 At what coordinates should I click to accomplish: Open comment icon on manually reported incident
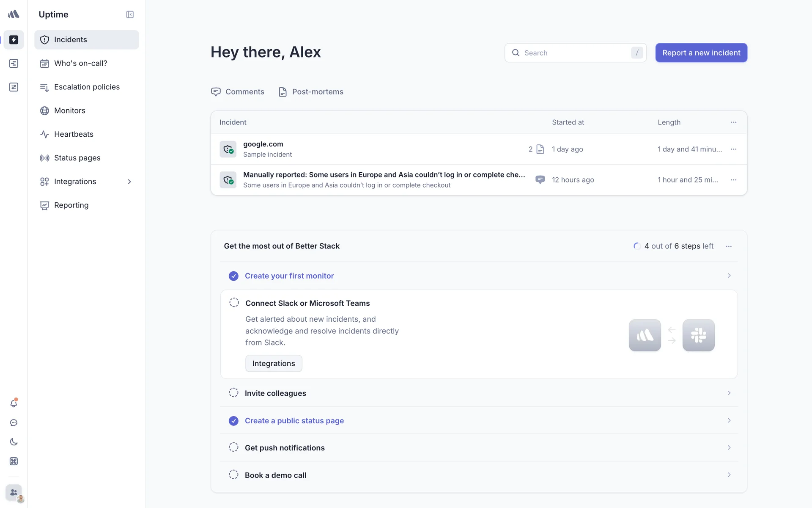(540, 180)
